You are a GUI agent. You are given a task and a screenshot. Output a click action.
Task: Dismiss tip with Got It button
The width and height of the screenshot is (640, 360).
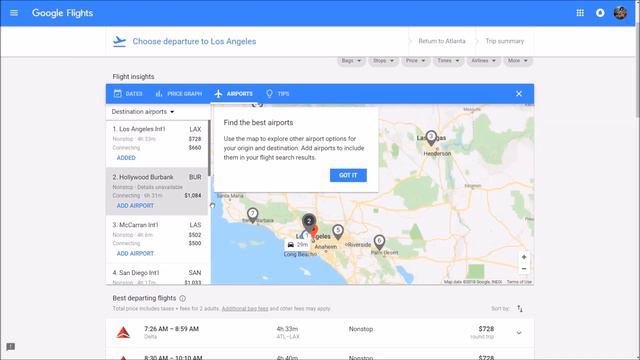[x=348, y=175]
